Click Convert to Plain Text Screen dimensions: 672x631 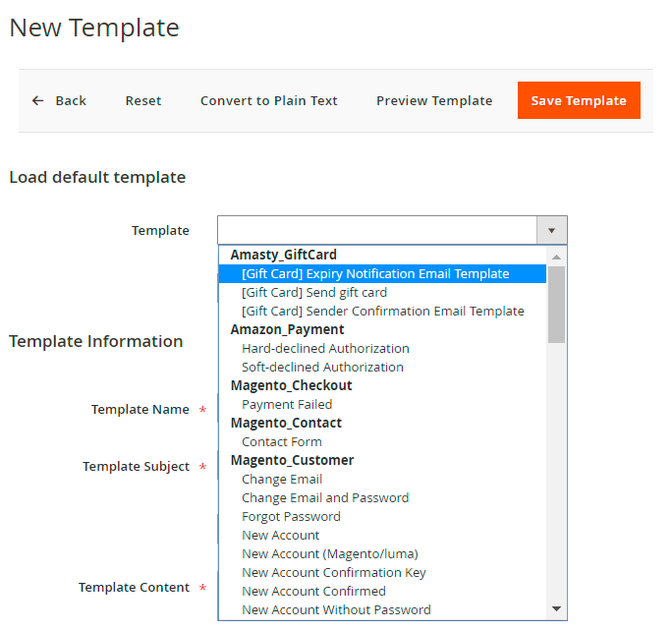[x=268, y=100]
